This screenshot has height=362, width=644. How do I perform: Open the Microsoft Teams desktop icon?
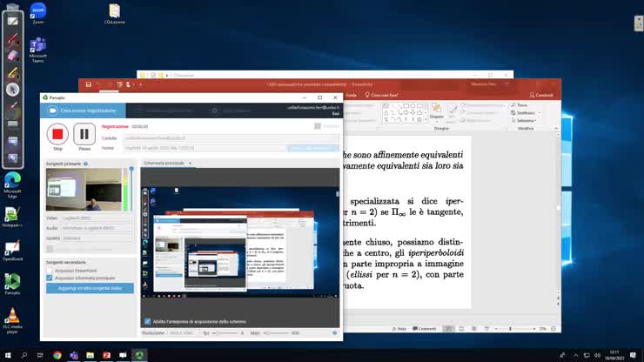pyautogui.click(x=37, y=48)
